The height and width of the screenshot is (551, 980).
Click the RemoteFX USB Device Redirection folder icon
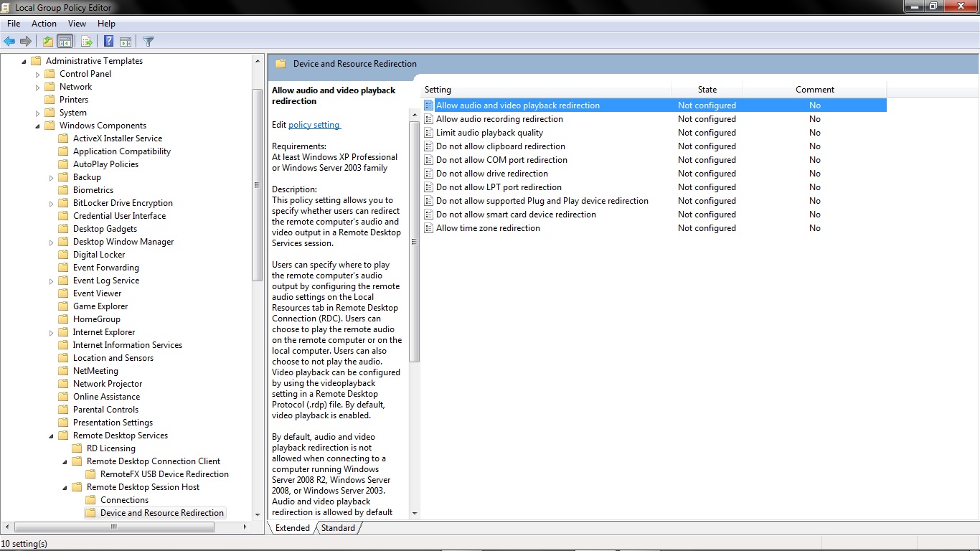[91, 474]
